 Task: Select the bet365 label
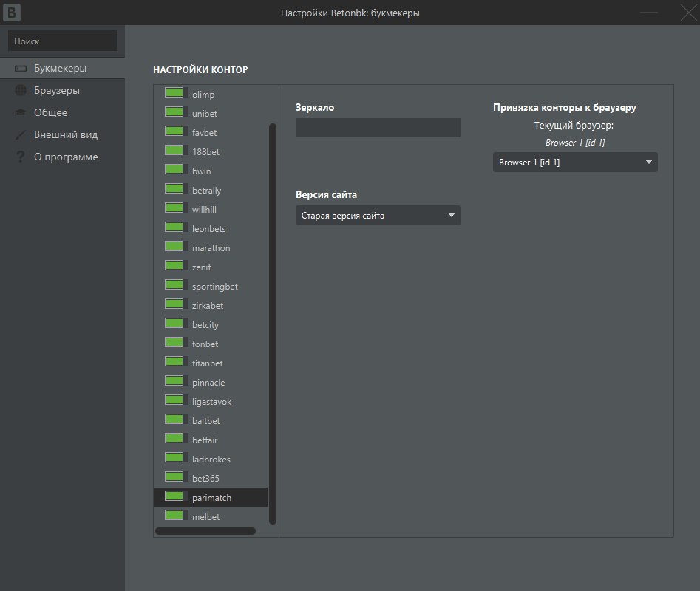[x=205, y=478]
